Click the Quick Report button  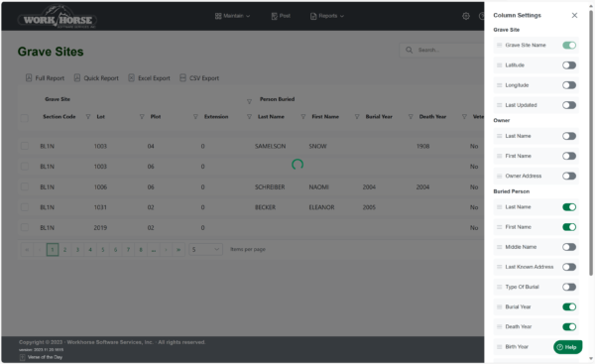pyautogui.click(x=96, y=77)
